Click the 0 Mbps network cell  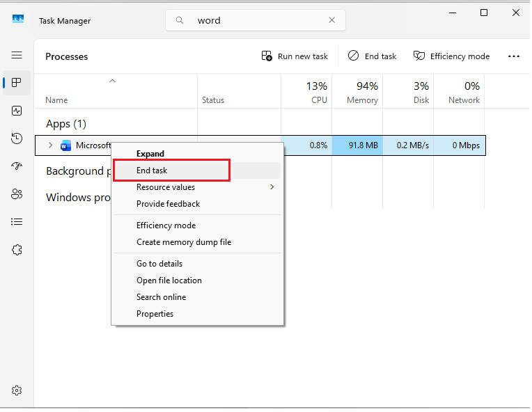[460, 145]
